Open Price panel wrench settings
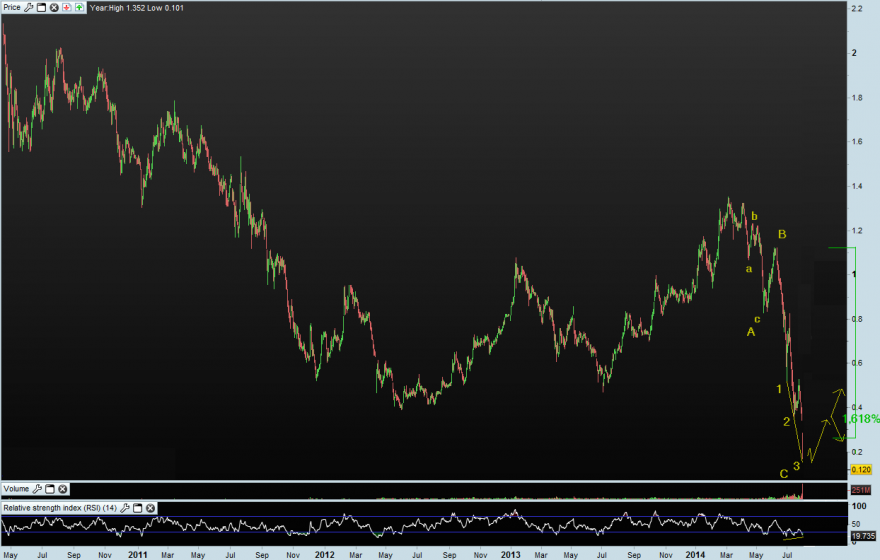Viewport: 880px width, 560px height. (x=28, y=7)
